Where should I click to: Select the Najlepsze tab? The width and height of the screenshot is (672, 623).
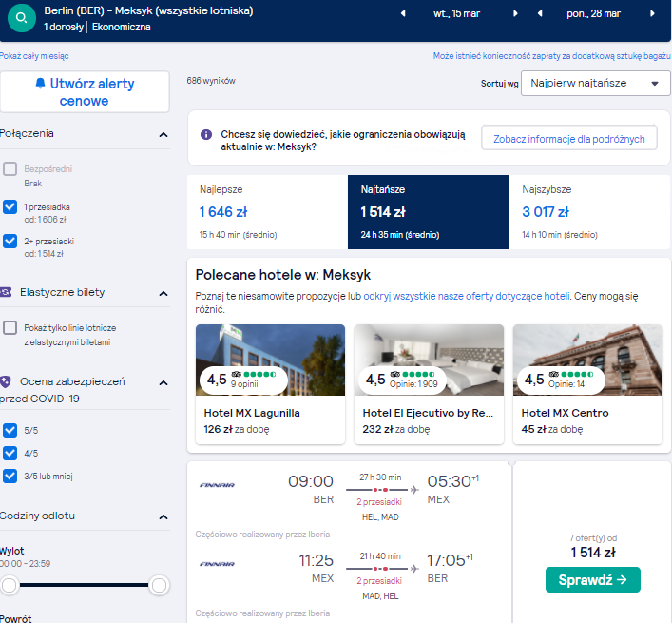click(267, 212)
